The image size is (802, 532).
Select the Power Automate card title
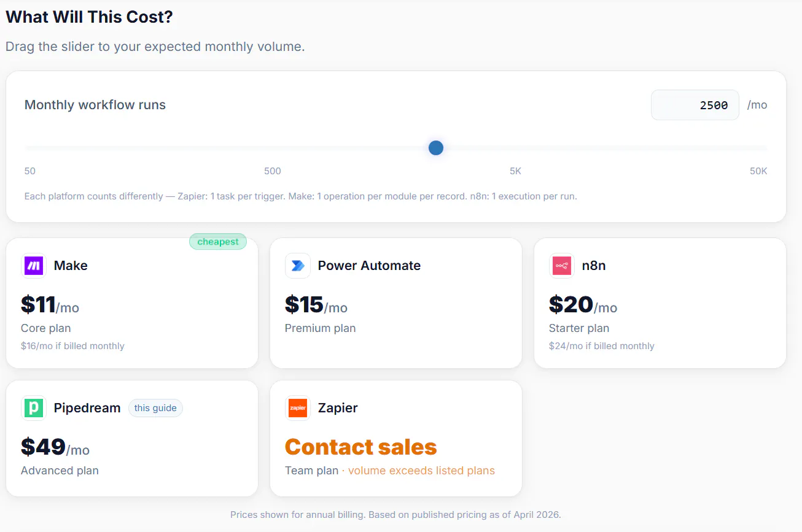click(369, 266)
